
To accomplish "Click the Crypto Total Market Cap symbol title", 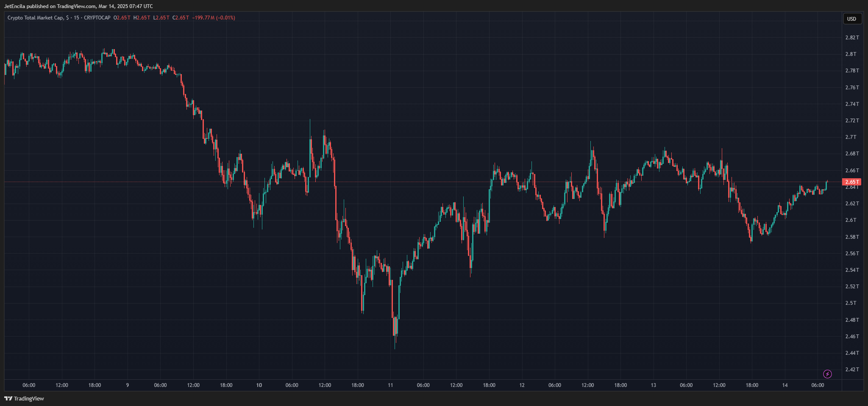I will point(36,18).
